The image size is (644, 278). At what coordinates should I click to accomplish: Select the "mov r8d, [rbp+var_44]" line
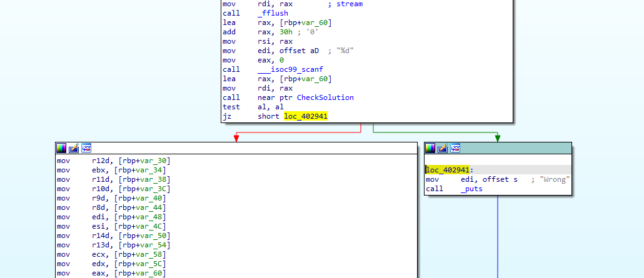111,208
